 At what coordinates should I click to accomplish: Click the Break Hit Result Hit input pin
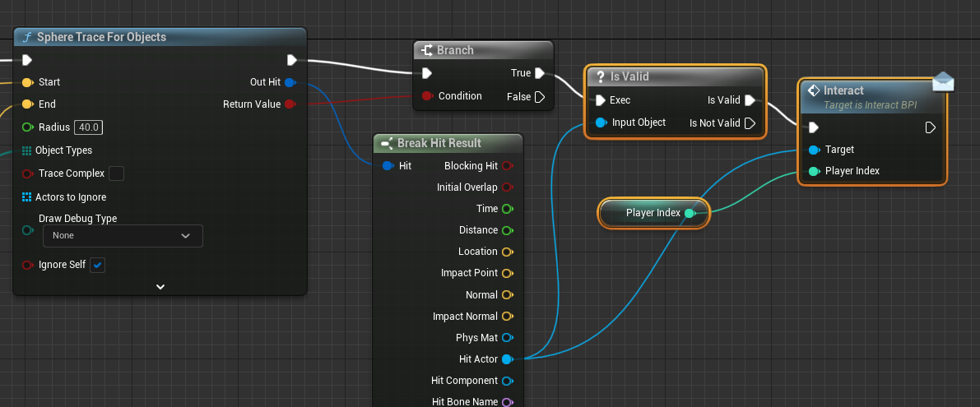click(x=388, y=166)
